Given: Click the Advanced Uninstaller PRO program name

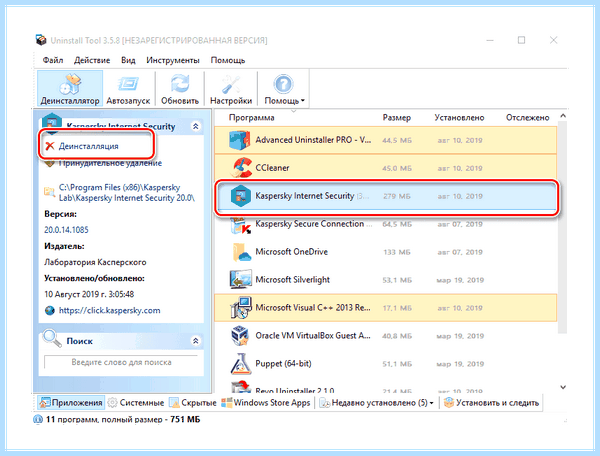Looking at the screenshot, I should coord(313,140).
